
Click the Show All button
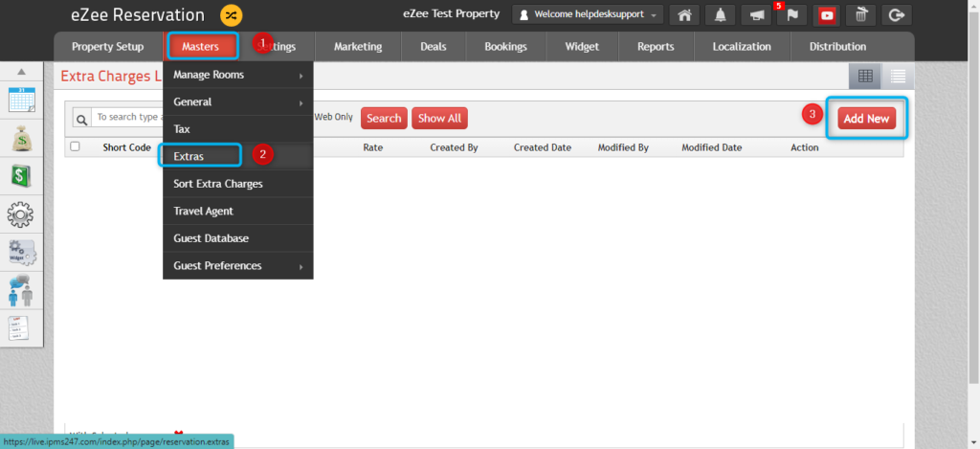coord(439,118)
